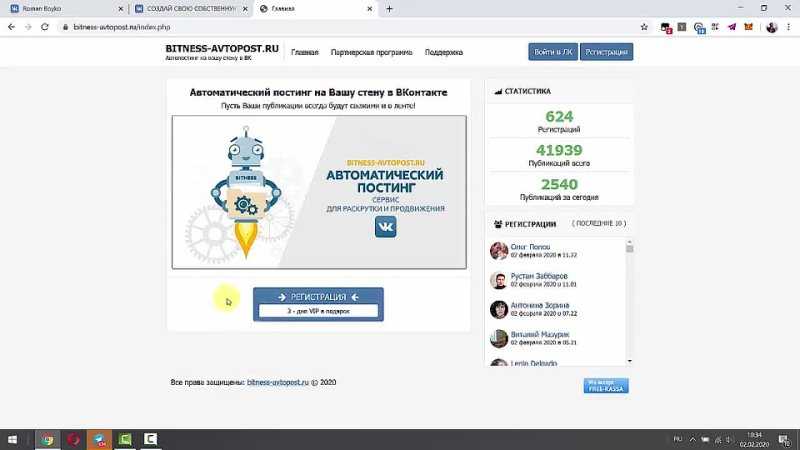The image size is (800, 450).
Task: Click the VK logo in the banner
Action: [x=385, y=227]
